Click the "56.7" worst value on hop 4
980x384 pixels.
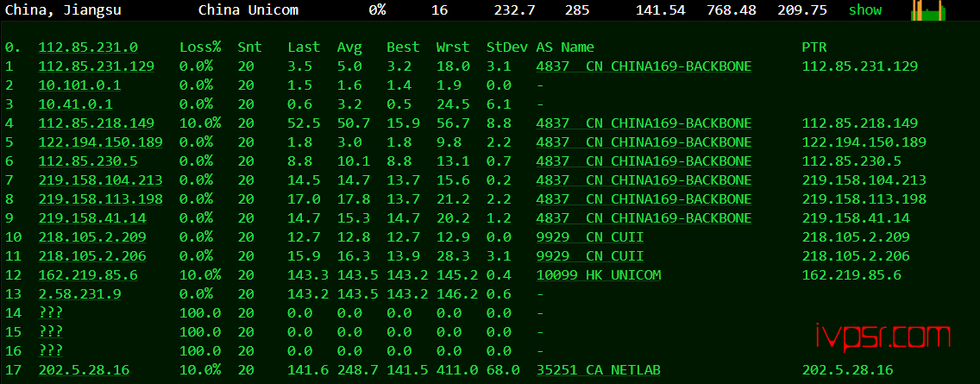pyautogui.click(x=453, y=123)
